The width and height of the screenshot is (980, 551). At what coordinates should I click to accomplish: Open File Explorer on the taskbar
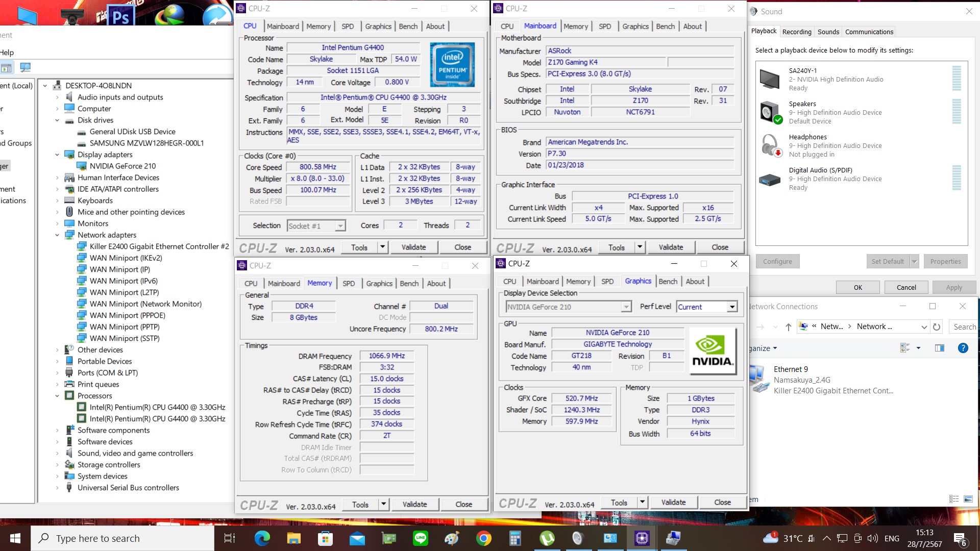click(293, 538)
